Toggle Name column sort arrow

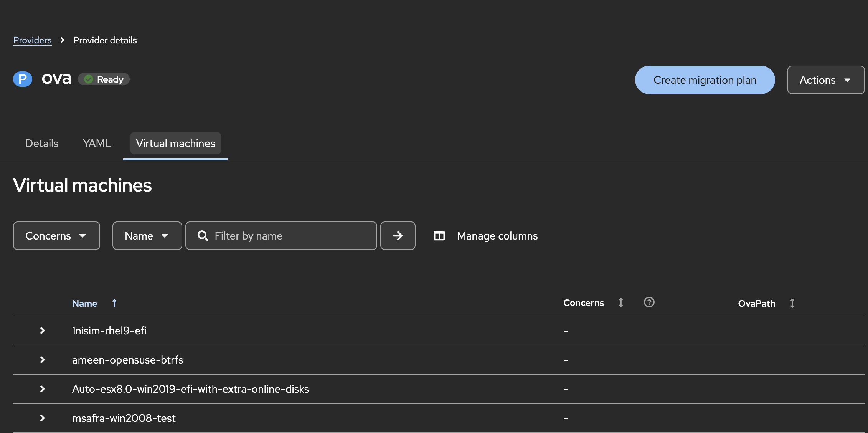pyautogui.click(x=114, y=303)
